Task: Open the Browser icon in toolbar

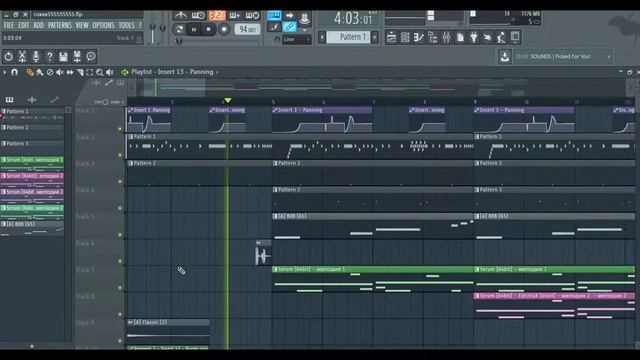Action: point(432,38)
